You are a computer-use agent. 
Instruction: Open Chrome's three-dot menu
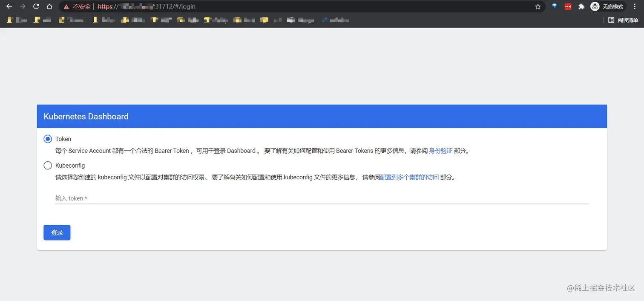[x=635, y=6]
